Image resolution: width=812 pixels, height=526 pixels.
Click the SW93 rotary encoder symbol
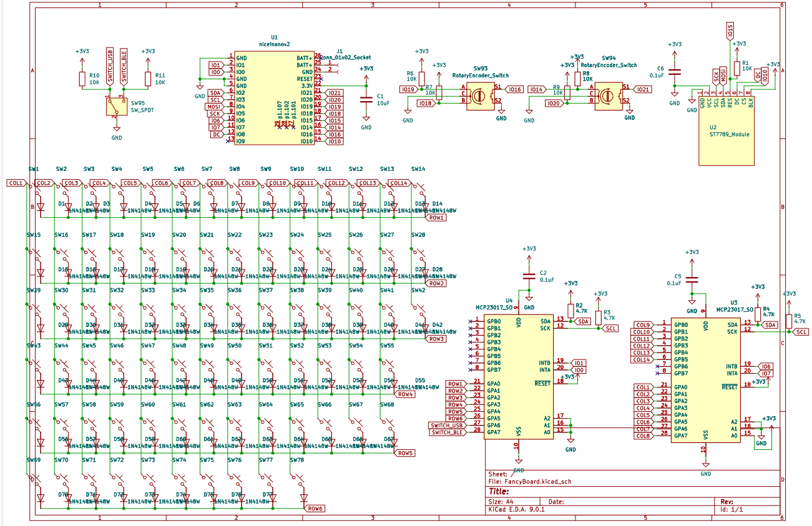click(479, 97)
